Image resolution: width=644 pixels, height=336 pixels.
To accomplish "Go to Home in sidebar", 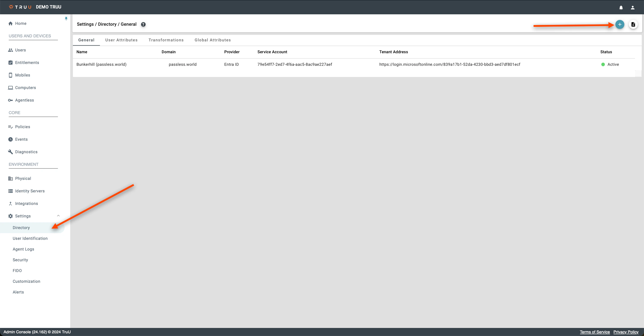I will pyautogui.click(x=21, y=23).
